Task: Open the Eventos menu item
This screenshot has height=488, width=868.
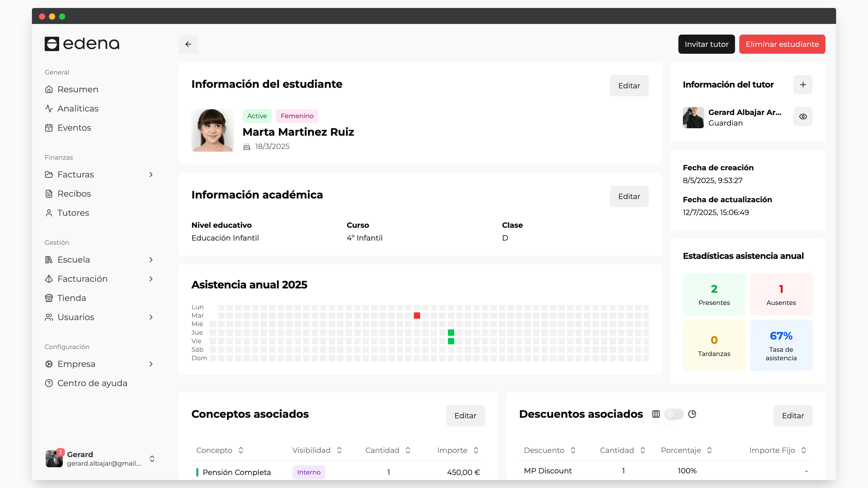Action: [99, 128]
